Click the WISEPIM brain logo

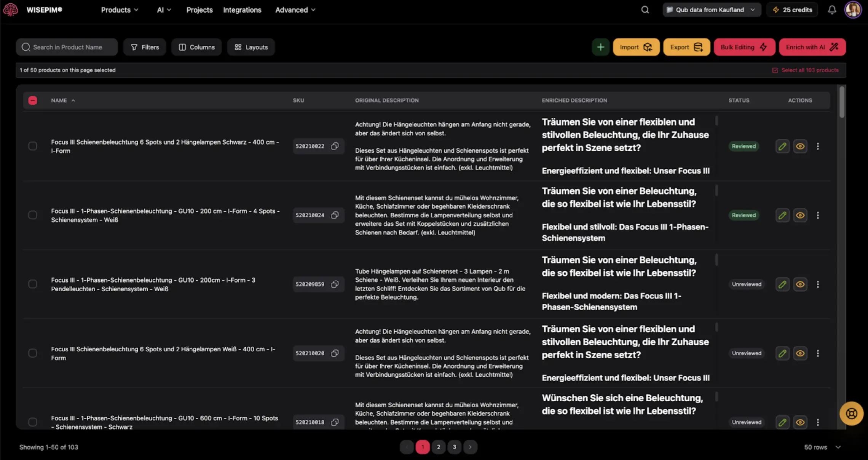coord(10,10)
